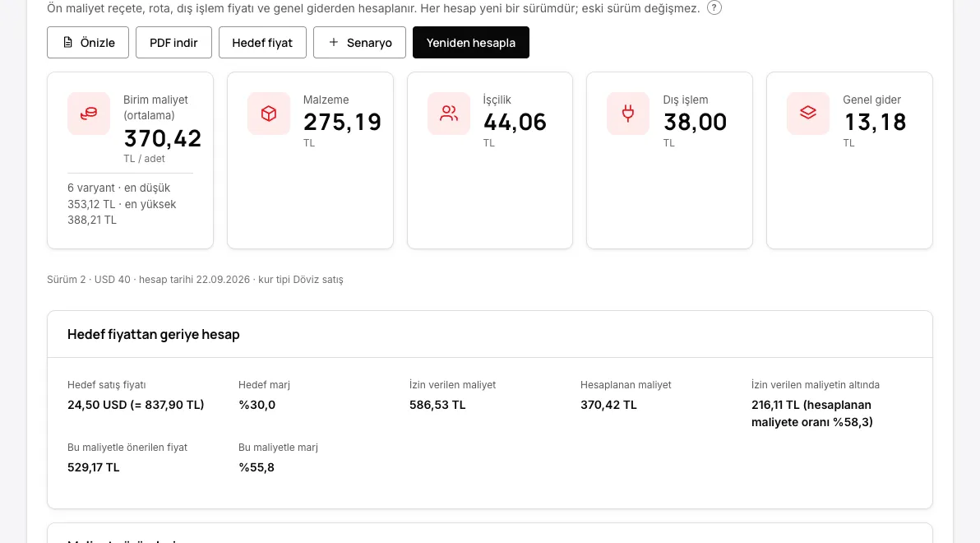Click the Bu maliyetle marj label
This screenshot has width=980, height=543.
278,448
